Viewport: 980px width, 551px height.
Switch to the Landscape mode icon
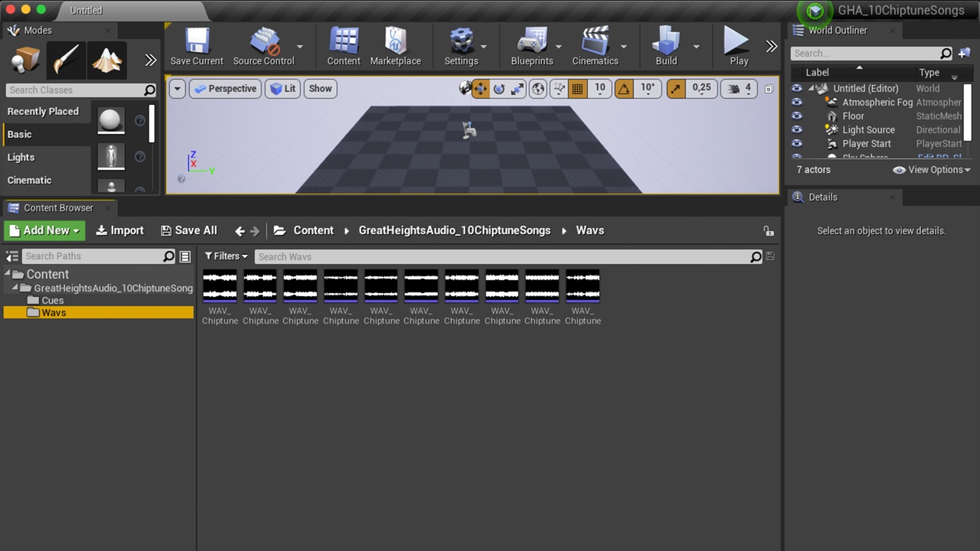[x=107, y=60]
